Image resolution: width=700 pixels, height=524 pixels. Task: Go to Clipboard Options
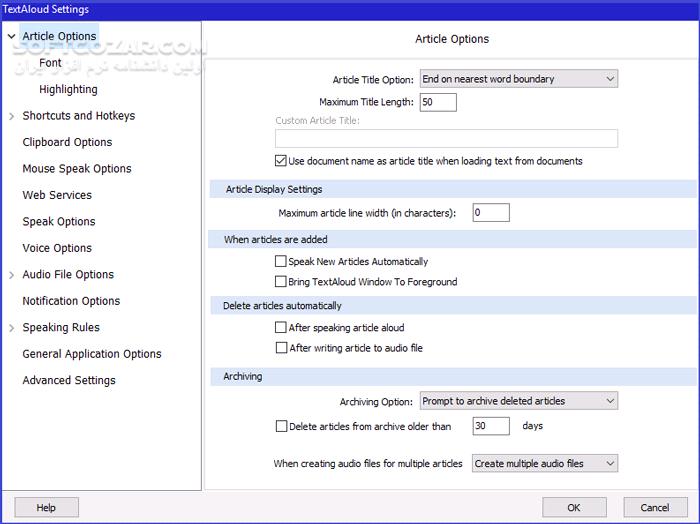pos(67,142)
